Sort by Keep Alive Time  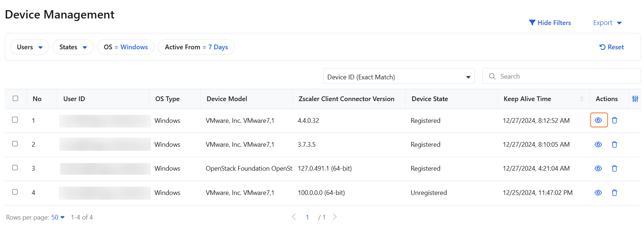click(581, 99)
